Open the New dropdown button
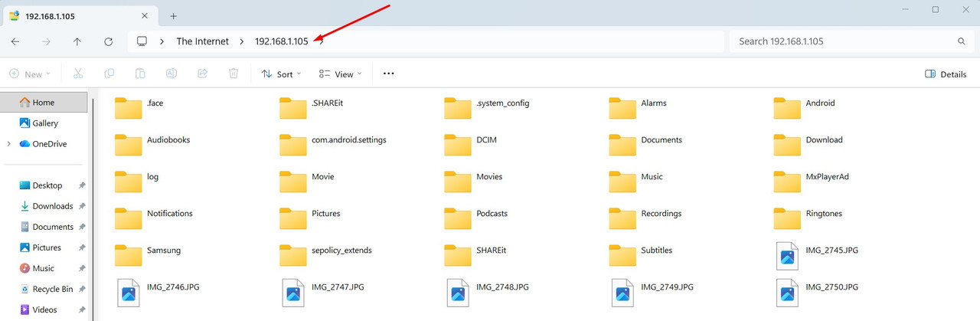Screen dimensions: 980x321 click(30, 74)
